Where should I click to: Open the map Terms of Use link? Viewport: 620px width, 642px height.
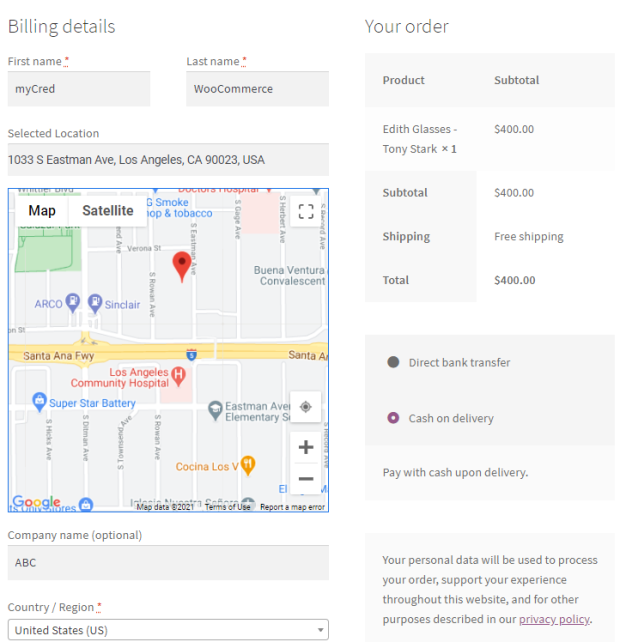pos(227,507)
